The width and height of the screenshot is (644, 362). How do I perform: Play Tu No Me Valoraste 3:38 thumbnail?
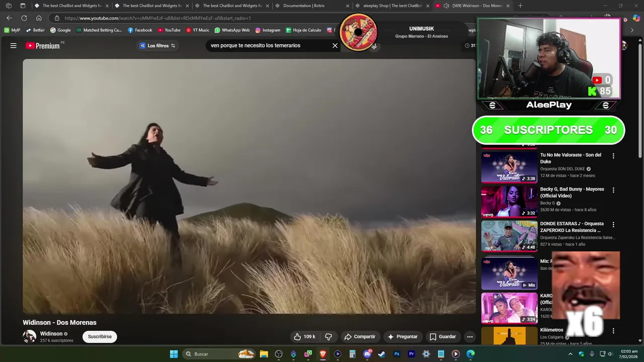point(509,167)
